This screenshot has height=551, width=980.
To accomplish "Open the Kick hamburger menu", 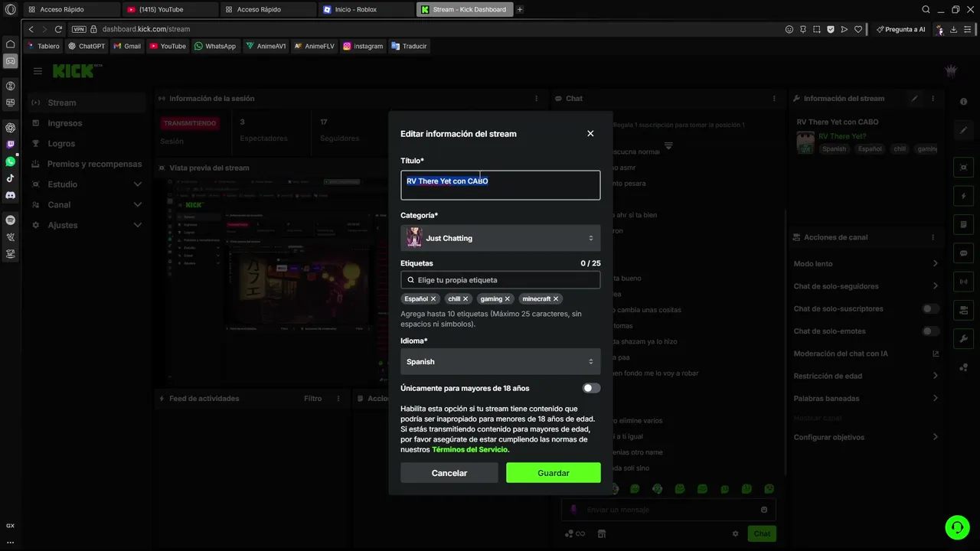I will tap(38, 71).
